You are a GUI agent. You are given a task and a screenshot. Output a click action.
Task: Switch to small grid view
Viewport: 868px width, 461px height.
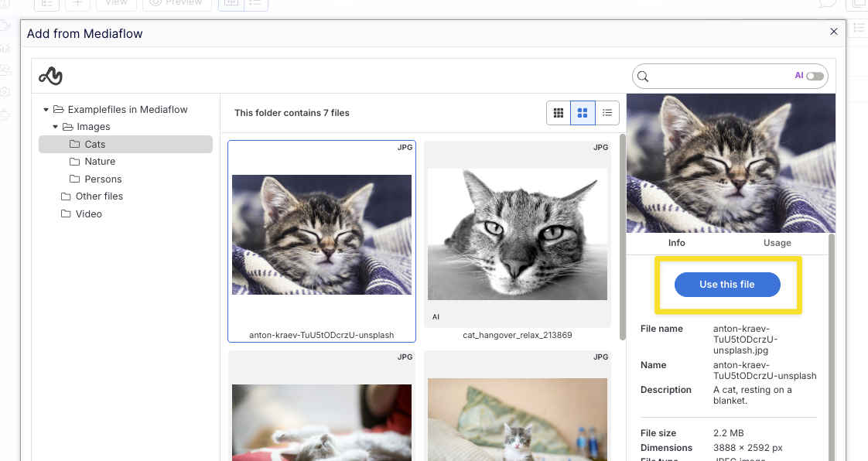click(x=559, y=113)
